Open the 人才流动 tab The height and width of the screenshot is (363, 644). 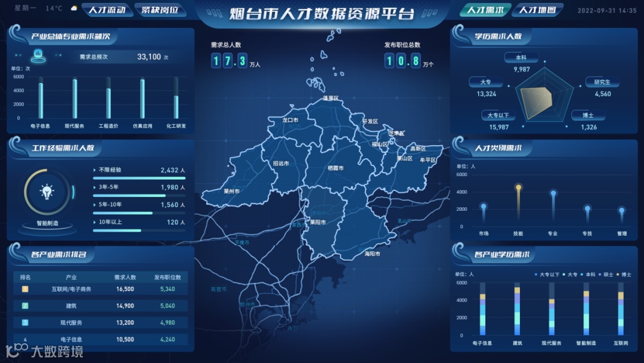pos(107,10)
